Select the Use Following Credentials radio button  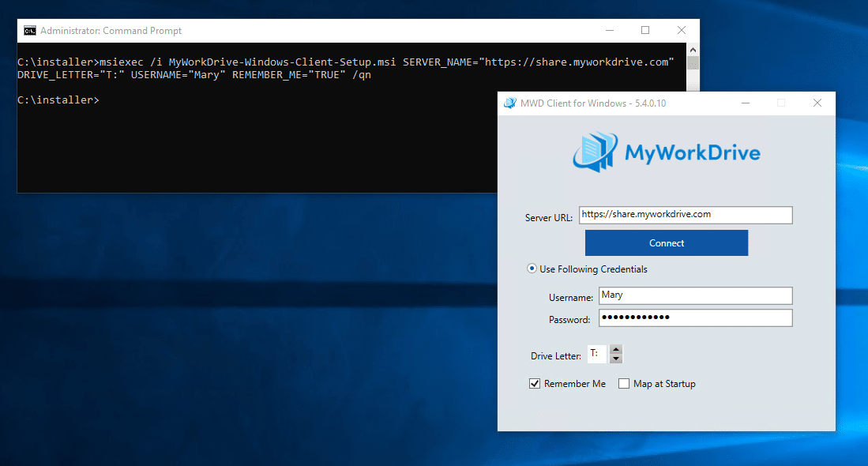coord(532,269)
